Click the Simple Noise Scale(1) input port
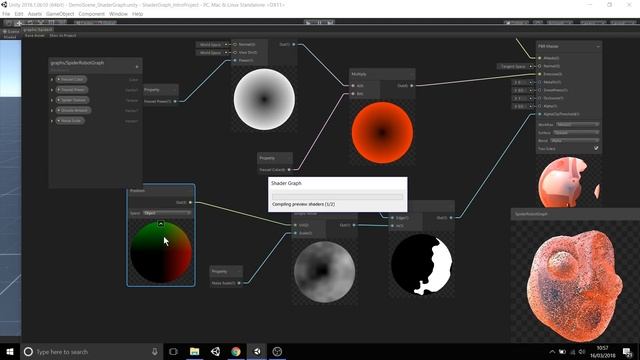 coord(295,233)
